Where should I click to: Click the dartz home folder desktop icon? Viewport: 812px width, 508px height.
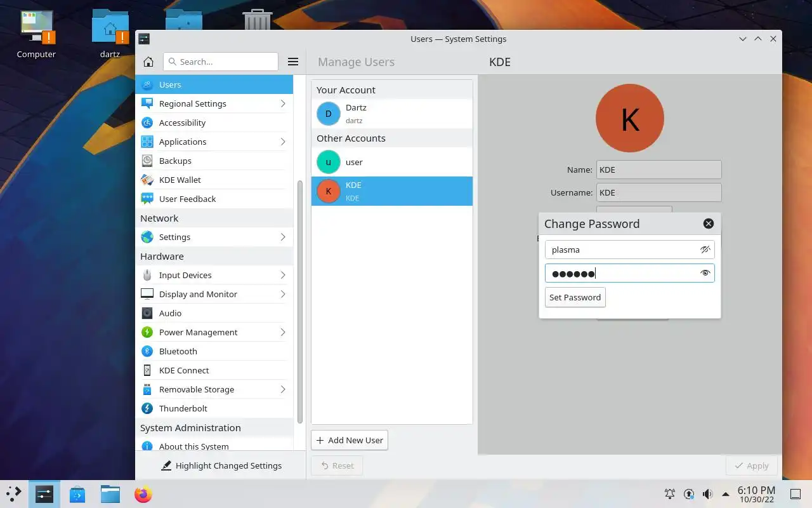(110, 34)
